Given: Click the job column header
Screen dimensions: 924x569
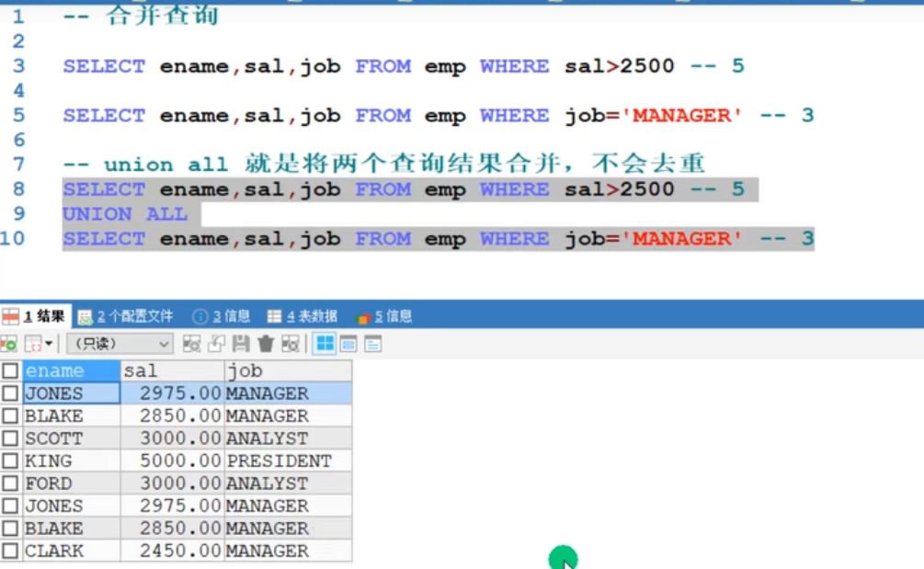Looking at the screenshot, I should click(x=288, y=370).
